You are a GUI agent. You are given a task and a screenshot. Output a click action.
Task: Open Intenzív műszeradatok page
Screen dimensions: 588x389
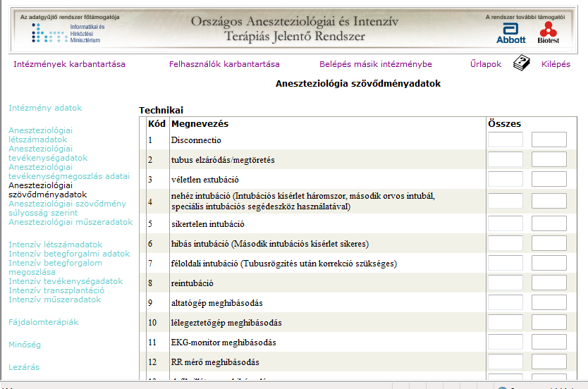point(55,300)
